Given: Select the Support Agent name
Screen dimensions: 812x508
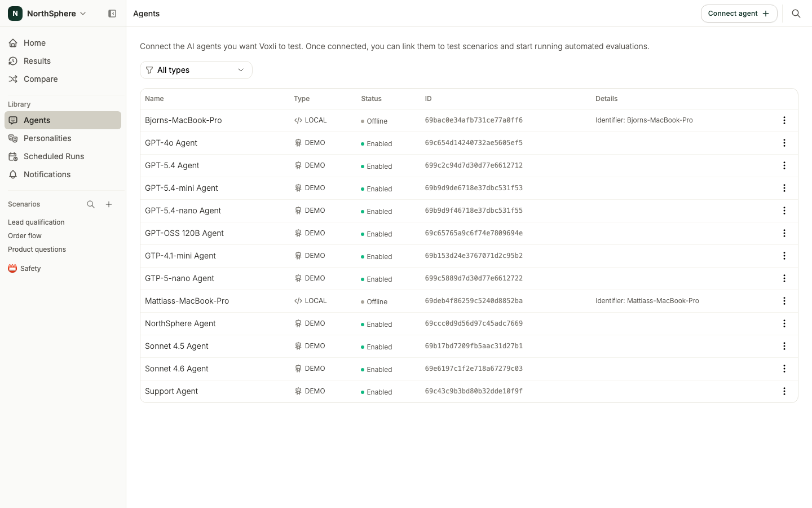Looking at the screenshot, I should coord(171,391).
